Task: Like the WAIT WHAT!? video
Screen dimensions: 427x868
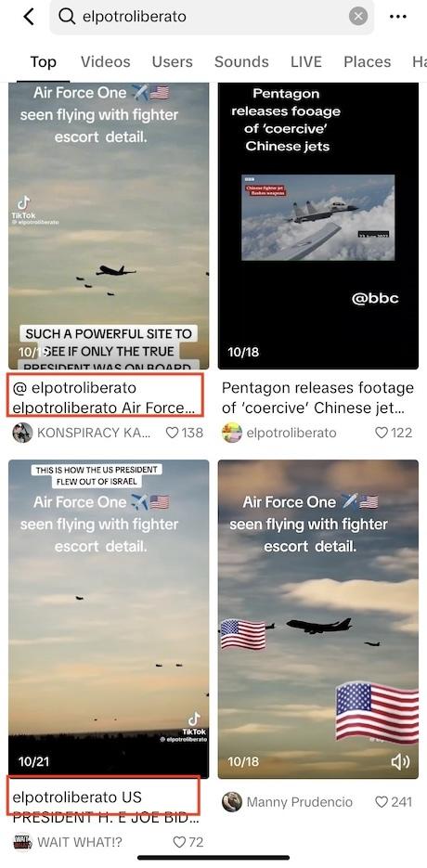Action: 179,842
